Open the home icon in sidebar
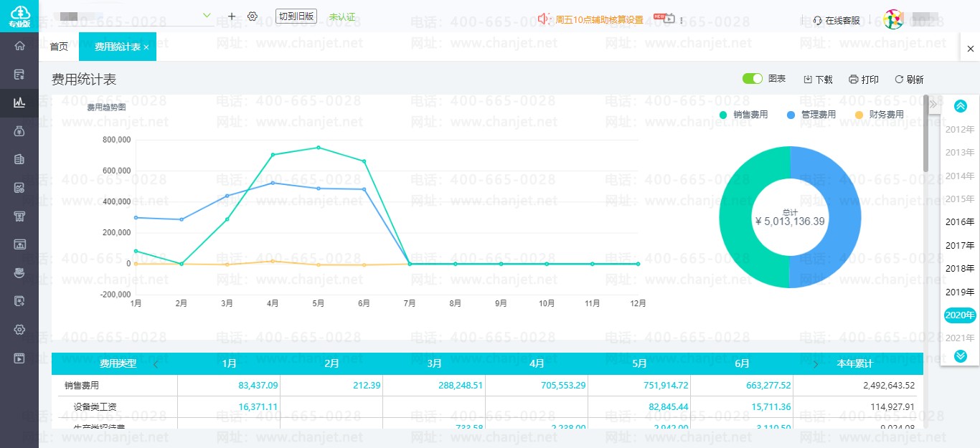Image resolution: width=980 pixels, height=448 pixels. point(19,46)
